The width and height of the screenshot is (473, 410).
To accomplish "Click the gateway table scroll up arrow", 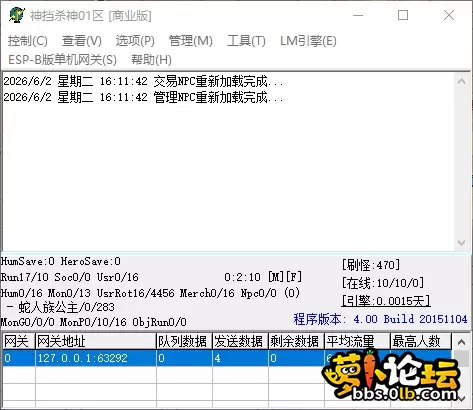I will point(461,342).
